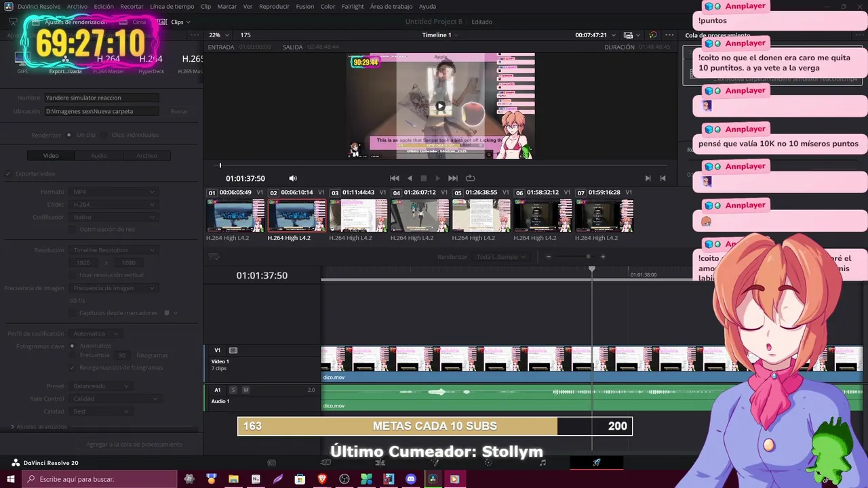Open Timeline 1 selector dropdown
This screenshot has height=488, width=868.
point(441,35)
